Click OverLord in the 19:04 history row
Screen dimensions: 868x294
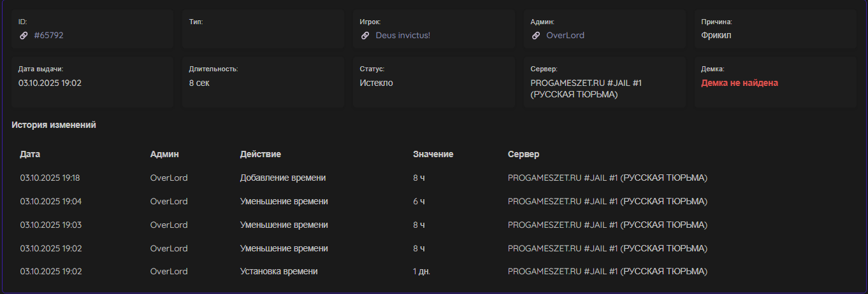coord(169,202)
